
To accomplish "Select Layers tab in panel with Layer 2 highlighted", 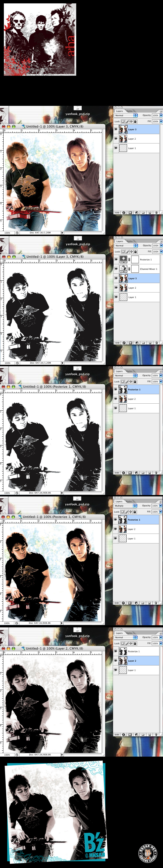I will coord(120,633).
